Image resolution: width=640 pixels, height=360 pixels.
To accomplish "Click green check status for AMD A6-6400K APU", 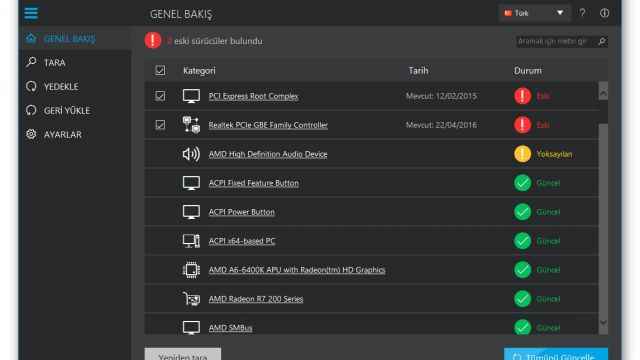I will [x=522, y=270].
